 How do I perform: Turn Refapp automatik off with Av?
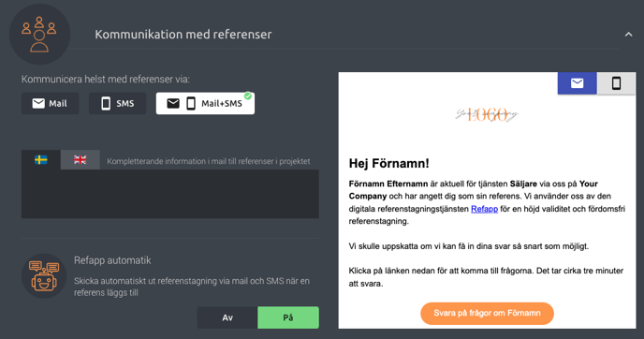point(227,317)
